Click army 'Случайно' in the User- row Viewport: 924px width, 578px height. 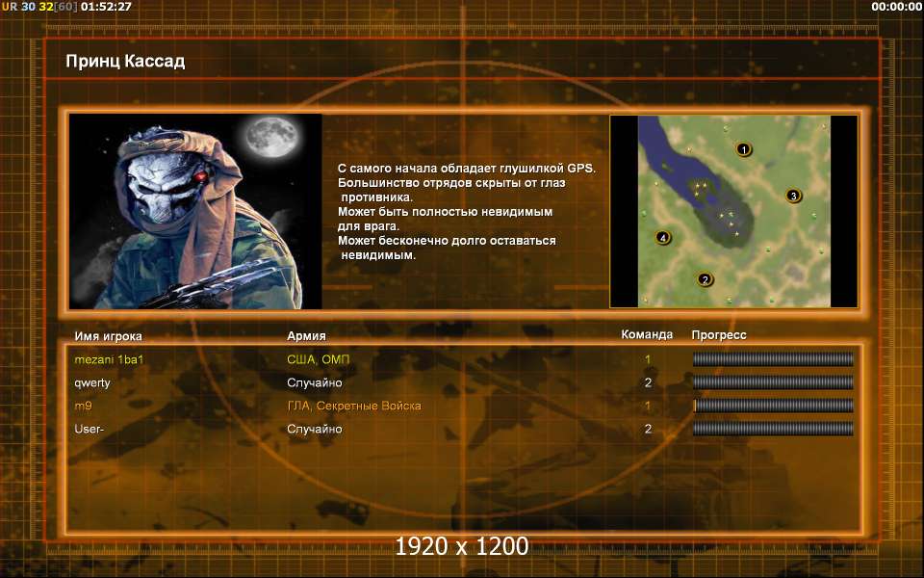[x=314, y=429]
